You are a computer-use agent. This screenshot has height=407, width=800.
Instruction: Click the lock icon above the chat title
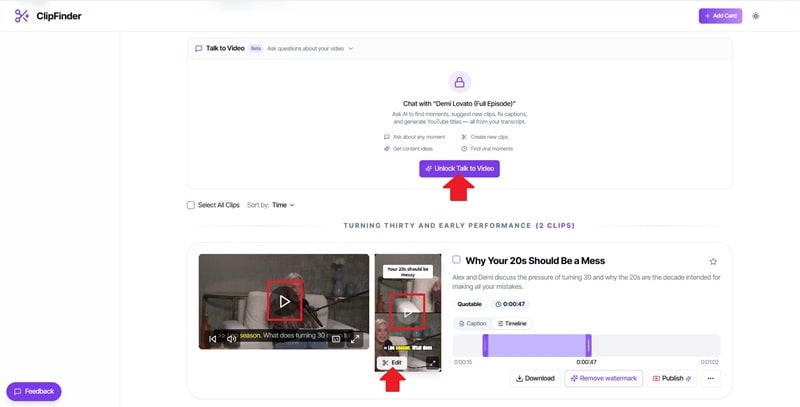pyautogui.click(x=459, y=82)
